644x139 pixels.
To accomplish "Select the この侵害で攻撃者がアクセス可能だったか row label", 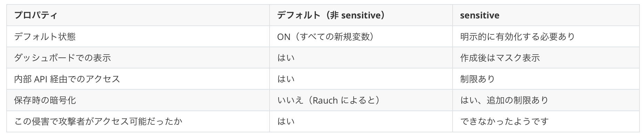I will pos(98,121).
